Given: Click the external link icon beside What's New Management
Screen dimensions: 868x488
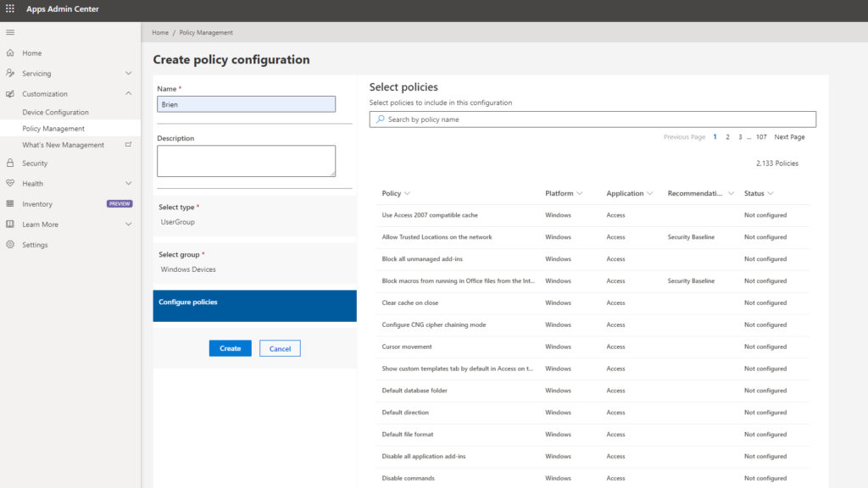Looking at the screenshot, I should click(x=129, y=144).
